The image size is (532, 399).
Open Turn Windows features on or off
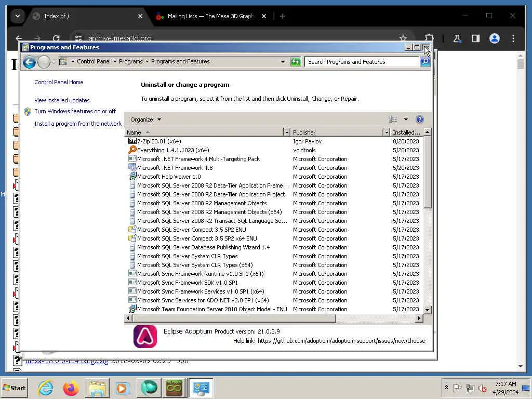[x=75, y=111]
